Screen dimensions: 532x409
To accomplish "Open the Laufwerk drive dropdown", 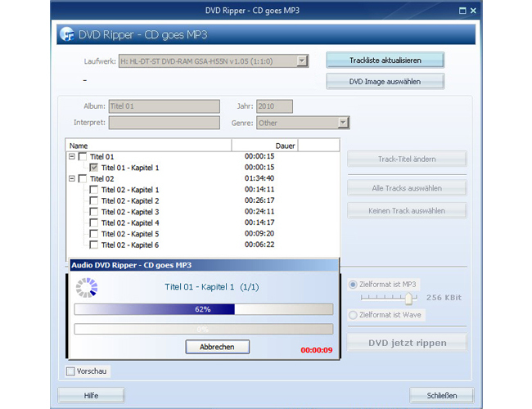I will coord(302,61).
